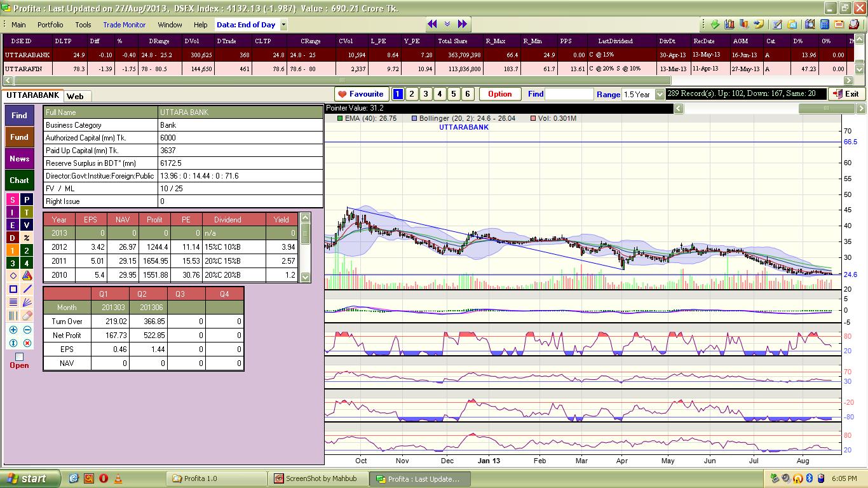
Task: Go to next record double-right arrow
Action: click(463, 24)
